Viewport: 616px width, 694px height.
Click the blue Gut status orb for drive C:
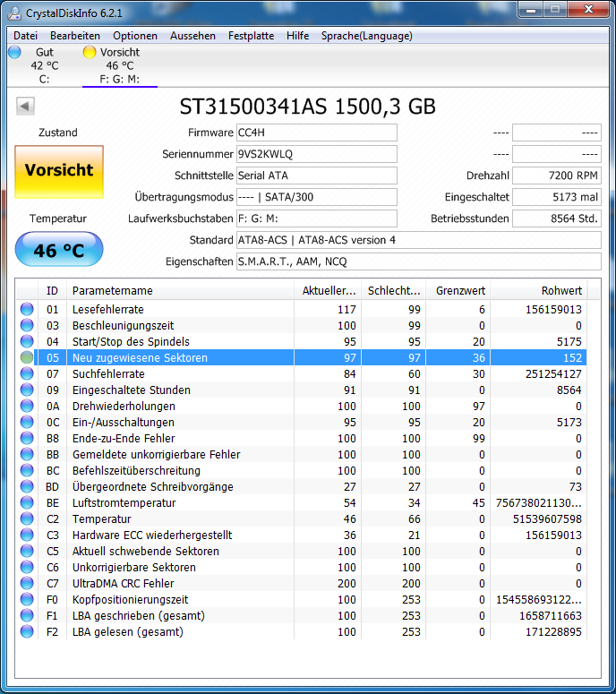[x=14, y=52]
